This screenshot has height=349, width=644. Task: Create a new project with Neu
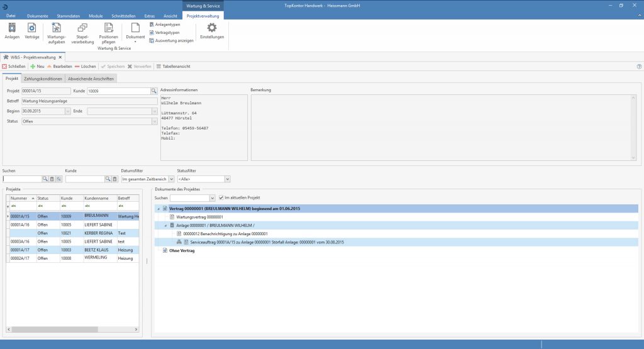[x=37, y=67]
